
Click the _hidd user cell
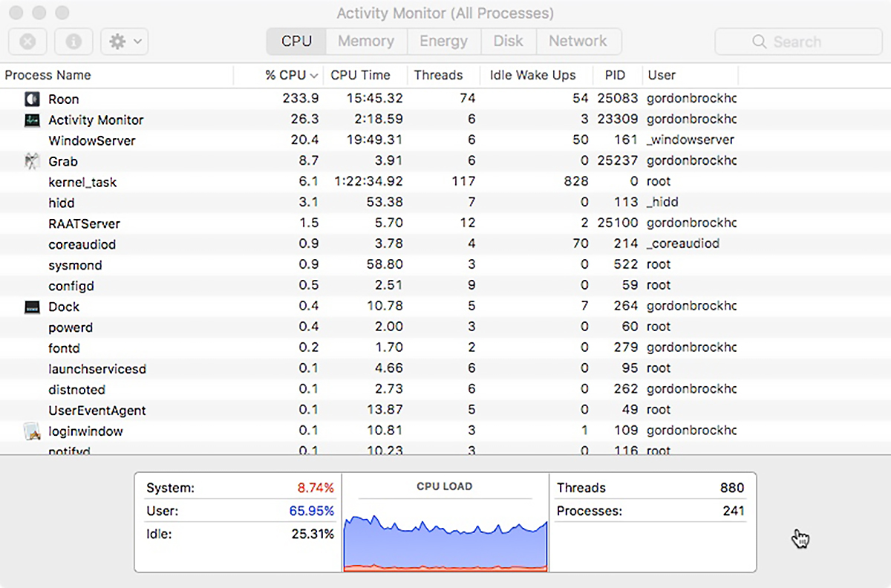coord(663,203)
